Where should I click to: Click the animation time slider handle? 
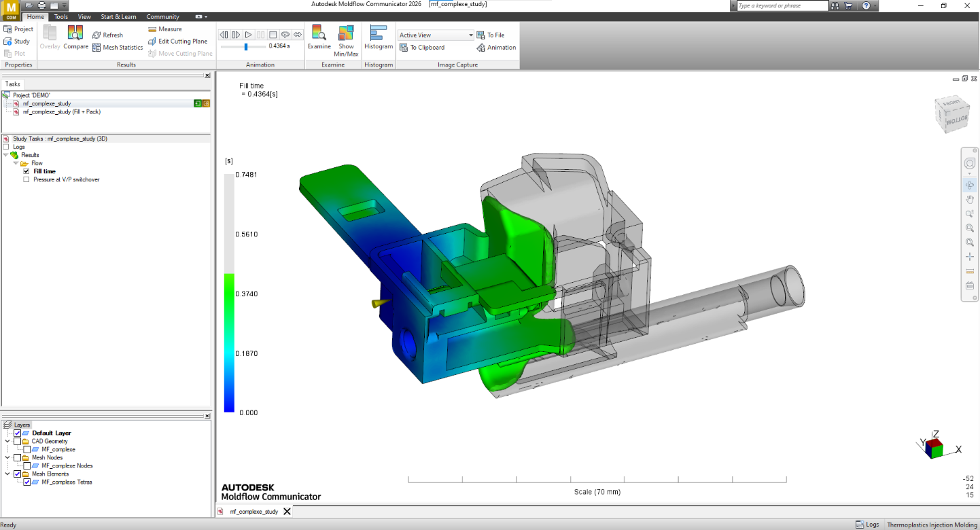246,47
